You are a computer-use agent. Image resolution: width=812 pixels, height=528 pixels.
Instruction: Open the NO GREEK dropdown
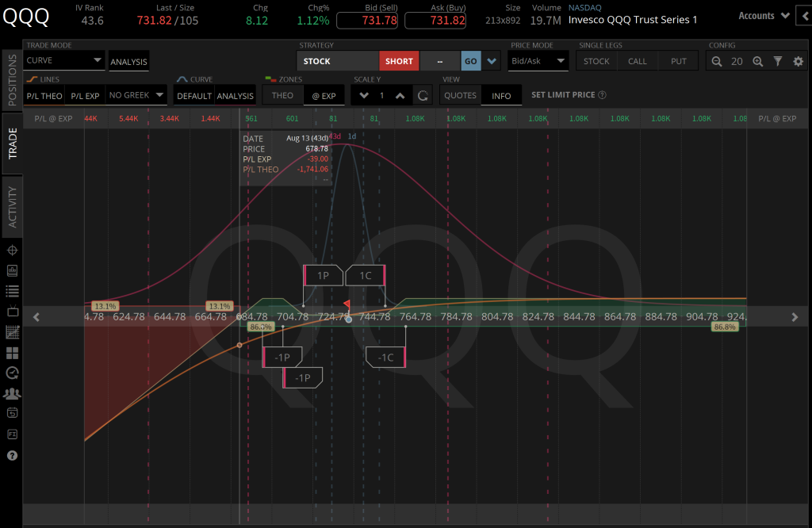pos(136,95)
